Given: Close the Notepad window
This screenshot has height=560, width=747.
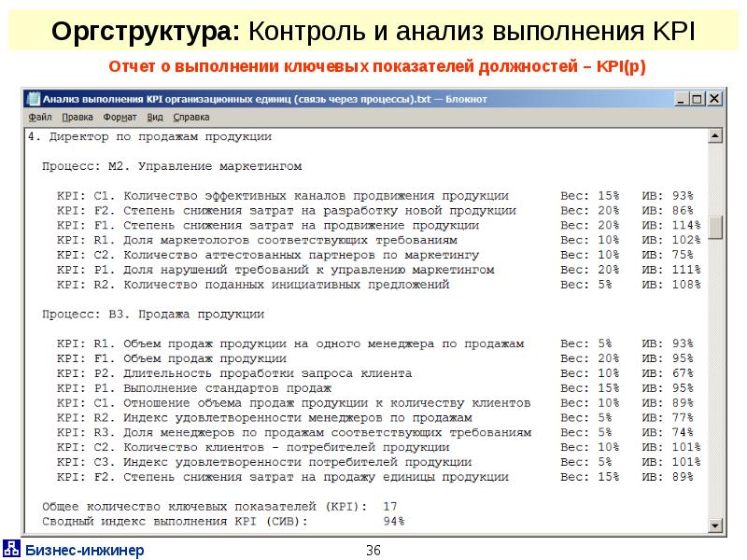Looking at the screenshot, I should tap(713, 99).
